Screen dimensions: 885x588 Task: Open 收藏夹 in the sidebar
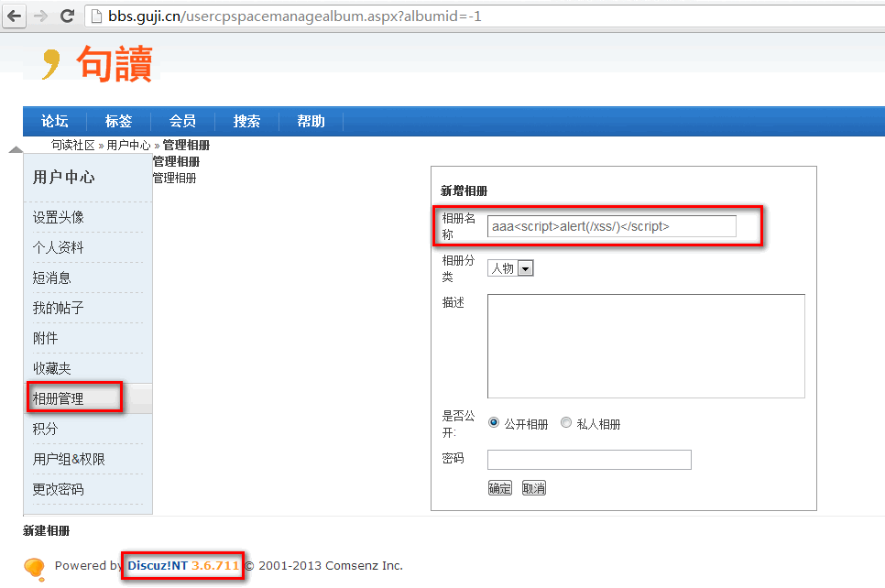pos(52,368)
